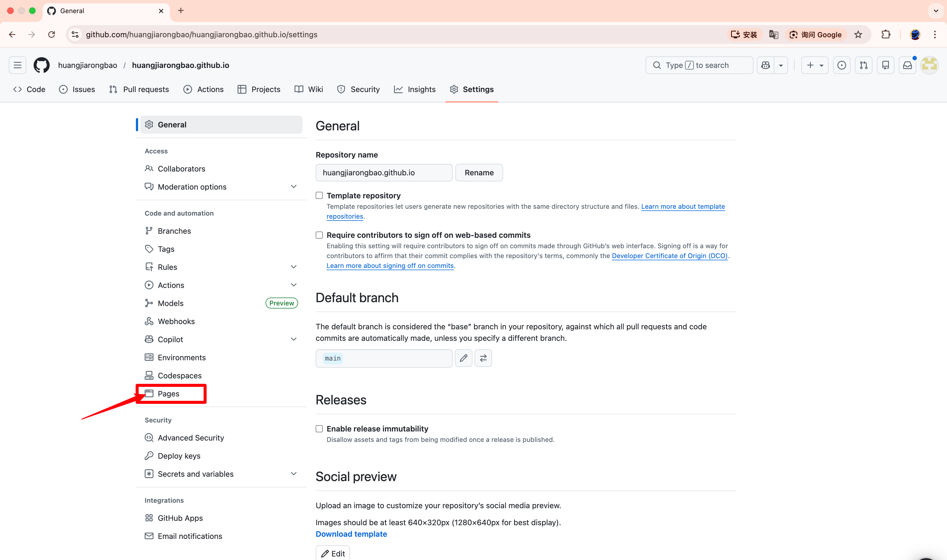The width and height of the screenshot is (947, 560).
Task: Open a new browser tab
Action: coord(181,11)
